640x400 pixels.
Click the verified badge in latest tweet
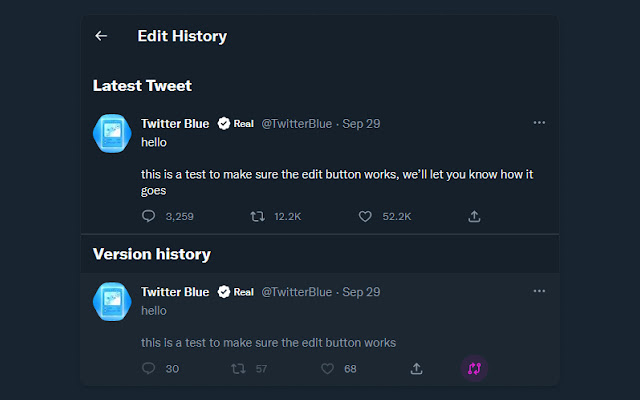point(224,123)
